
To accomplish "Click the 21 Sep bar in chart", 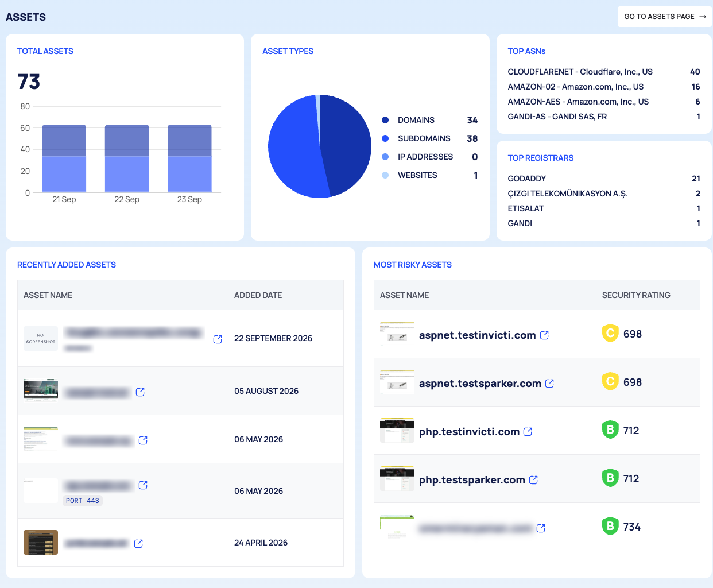I will click(x=64, y=158).
